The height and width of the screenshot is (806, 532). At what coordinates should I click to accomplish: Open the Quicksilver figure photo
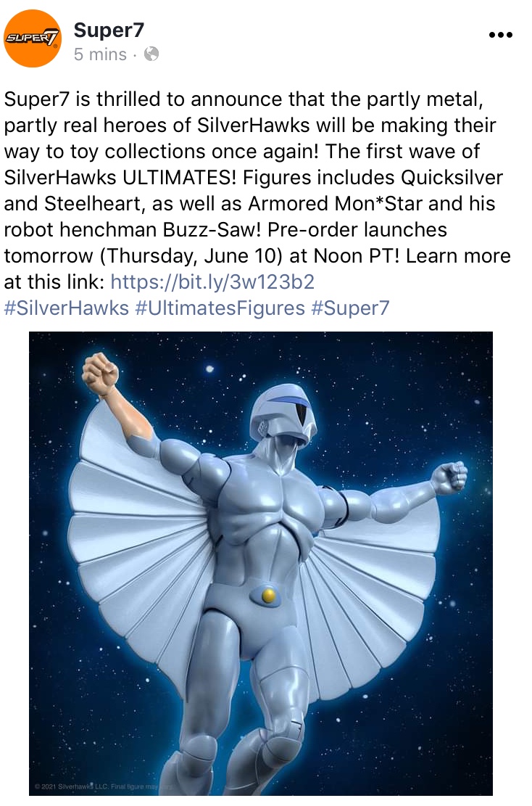(261, 564)
